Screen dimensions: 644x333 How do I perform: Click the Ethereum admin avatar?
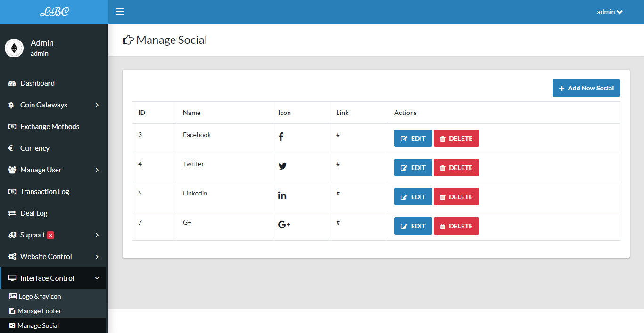click(14, 48)
